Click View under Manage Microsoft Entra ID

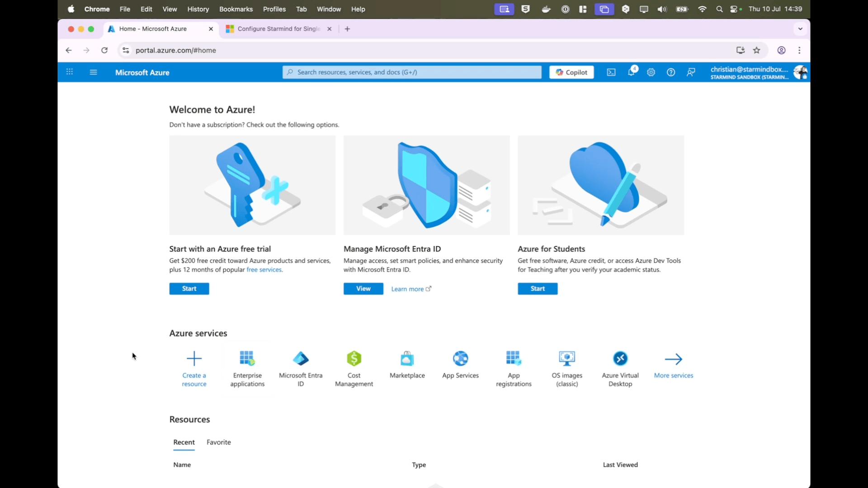[x=363, y=289]
